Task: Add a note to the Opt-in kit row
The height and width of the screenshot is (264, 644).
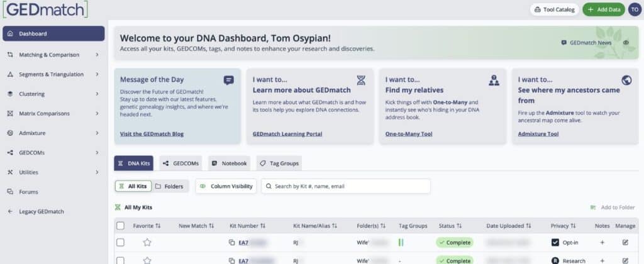Action: point(602,243)
